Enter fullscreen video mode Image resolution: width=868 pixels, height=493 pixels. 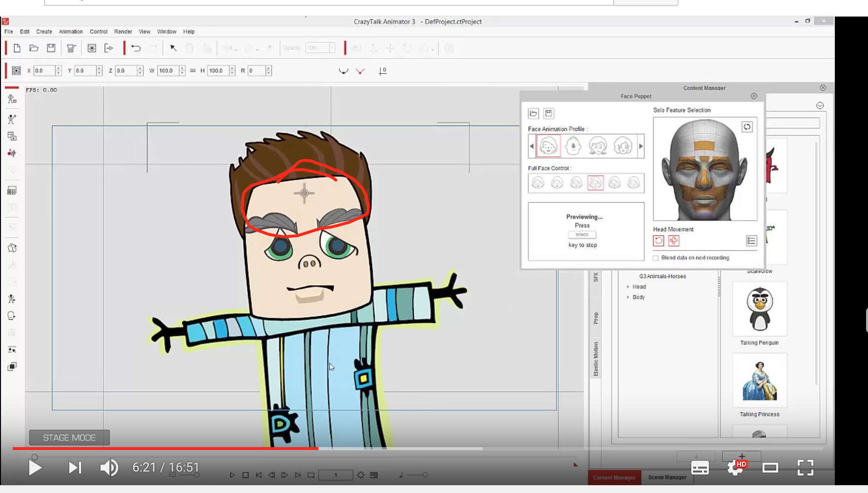coord(806,468)
